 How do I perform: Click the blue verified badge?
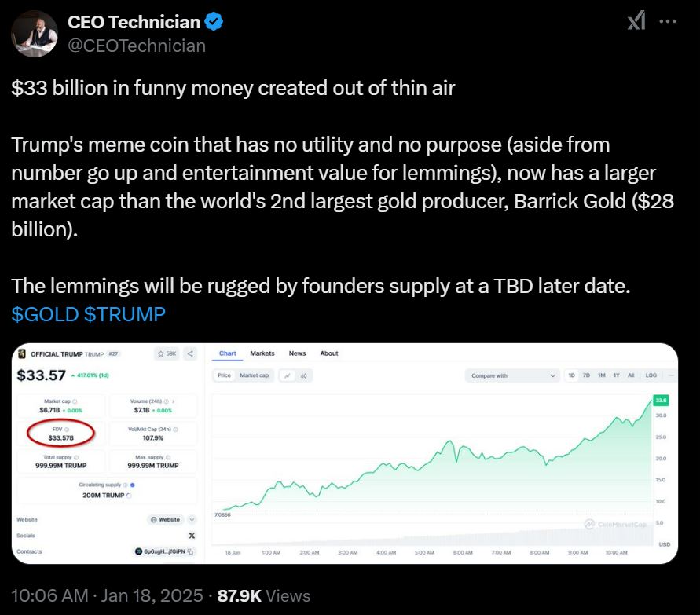coord(214,22)
